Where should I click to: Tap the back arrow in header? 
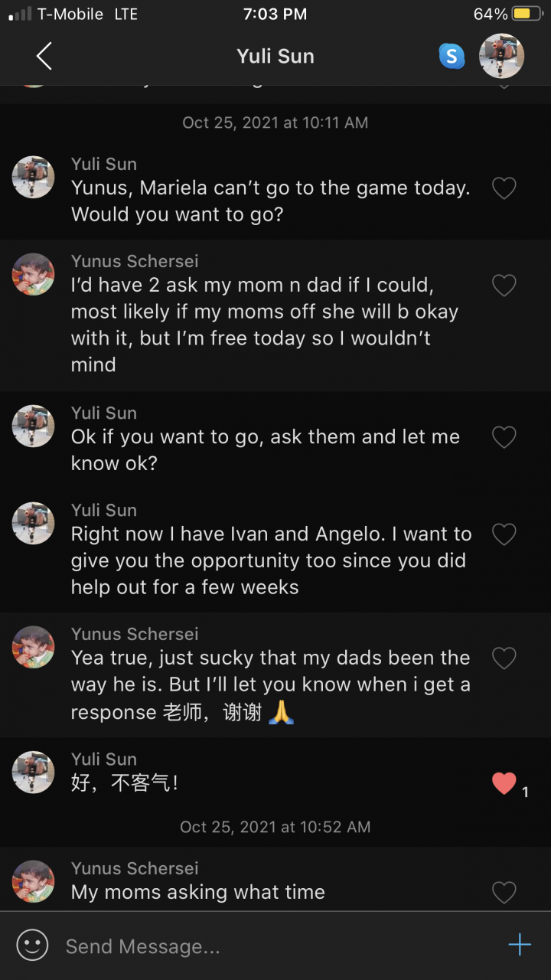44,56
